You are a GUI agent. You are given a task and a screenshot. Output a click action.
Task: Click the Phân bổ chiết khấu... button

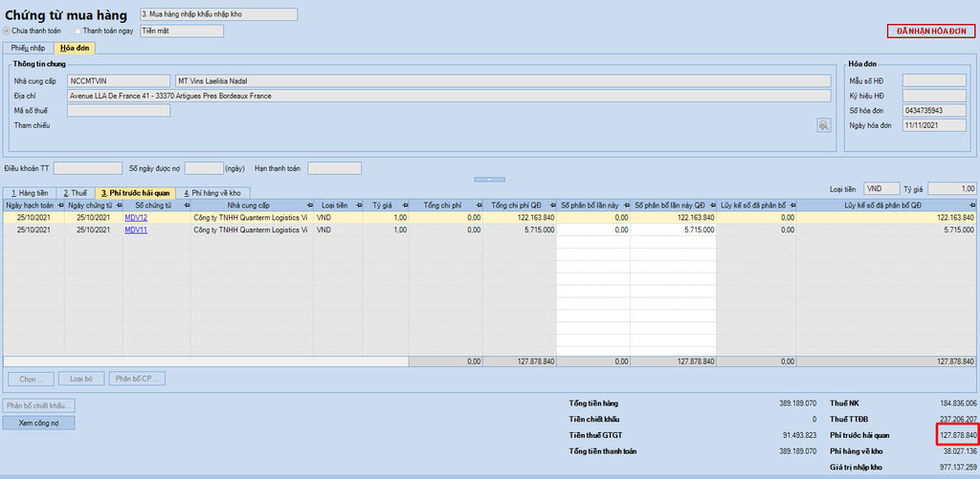pos(38,405)
